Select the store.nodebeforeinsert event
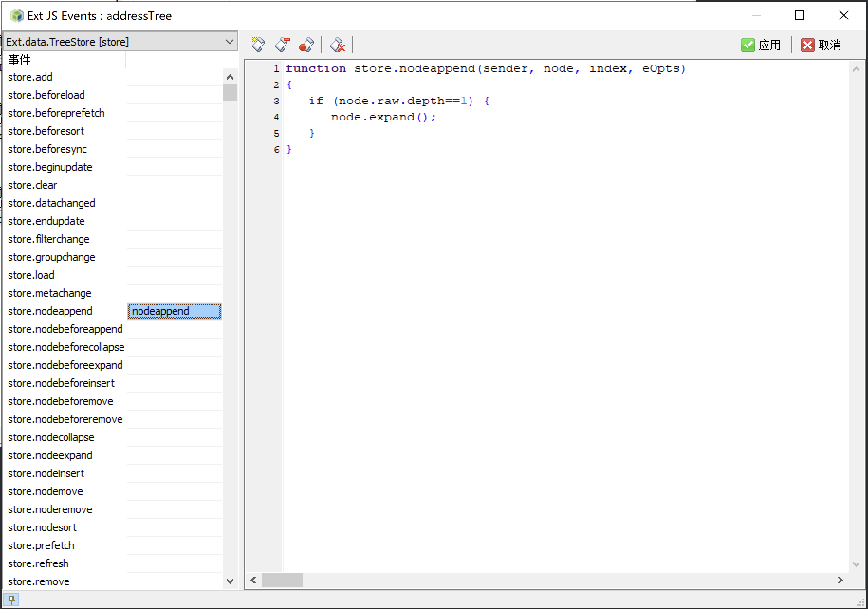868x609 pixels. [61, 383]
